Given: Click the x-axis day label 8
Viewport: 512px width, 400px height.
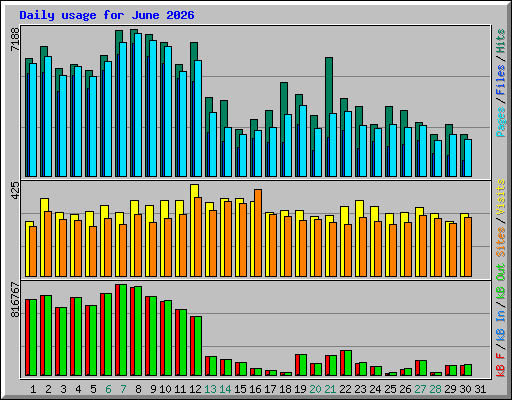Looking at the screenshot, I should click(x=138, y=389).
